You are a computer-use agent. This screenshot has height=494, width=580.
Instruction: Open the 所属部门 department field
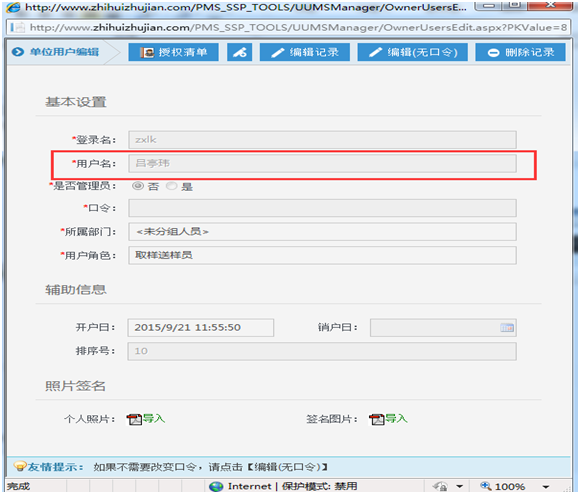point(322,232)
